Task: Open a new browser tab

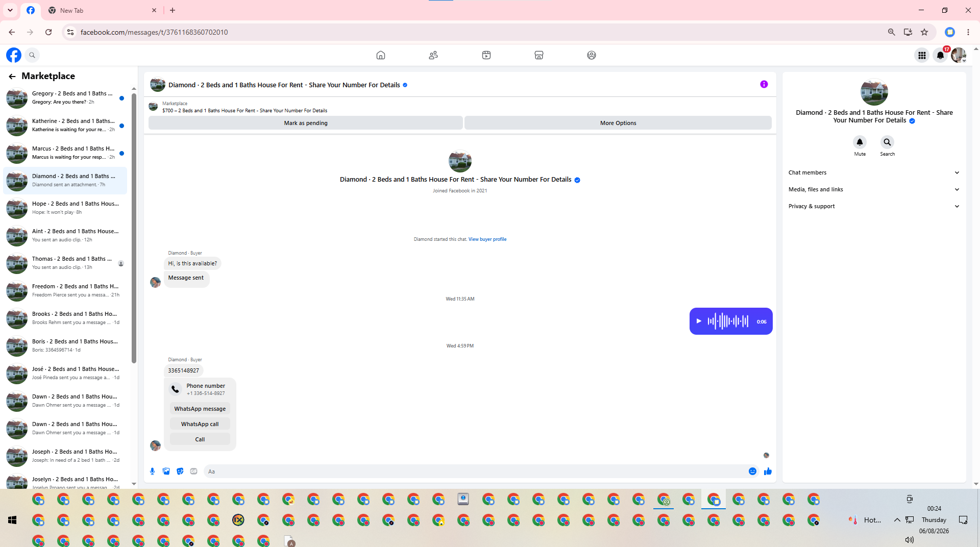Action: tap(173, 10)
